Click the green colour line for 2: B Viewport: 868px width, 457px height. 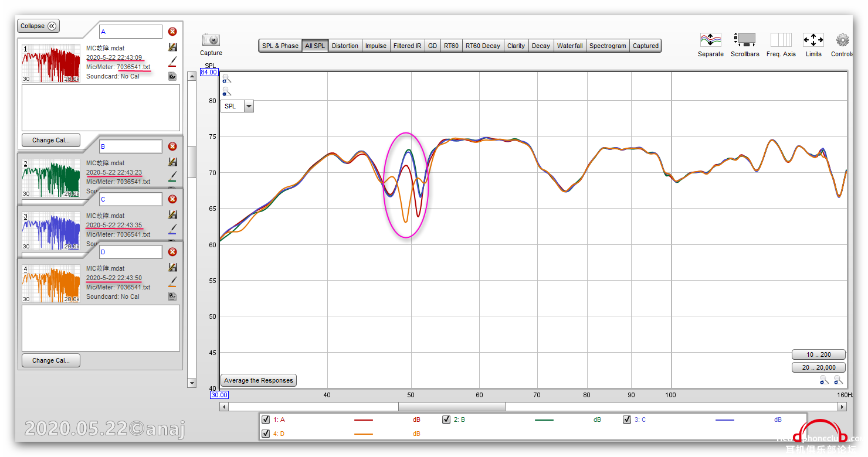544,420
